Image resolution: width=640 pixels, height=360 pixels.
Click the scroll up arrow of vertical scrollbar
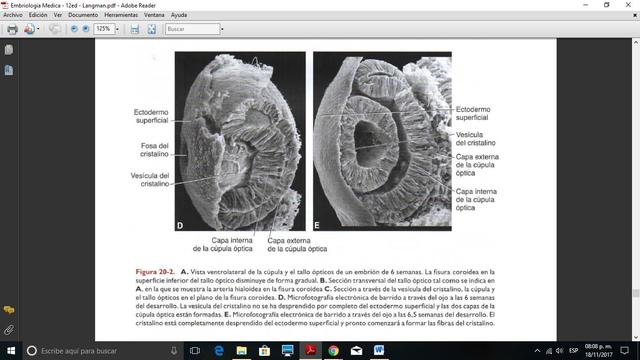636,42
